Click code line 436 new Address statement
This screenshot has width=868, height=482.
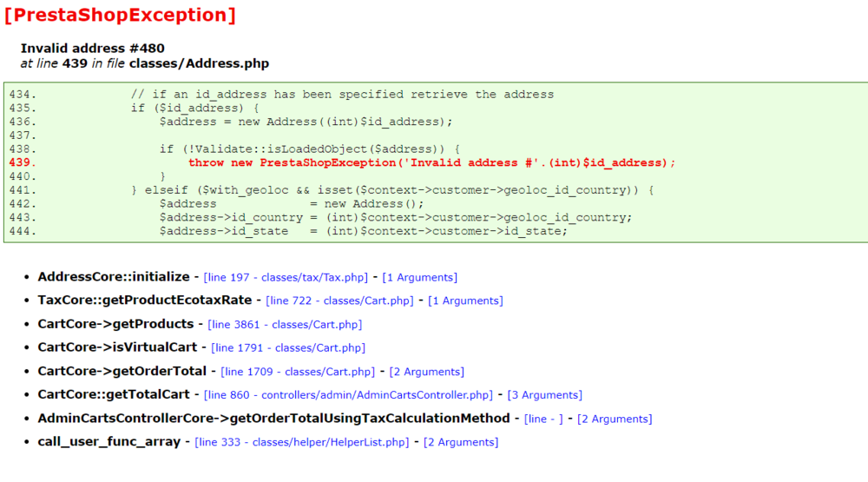point(306,122)
